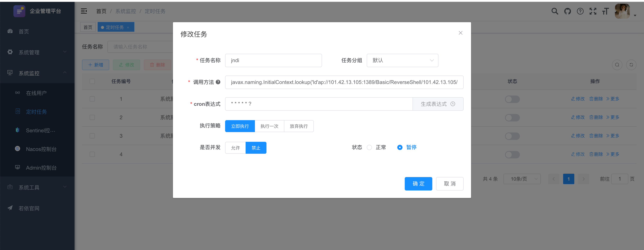Open the help question-mark icon in header

tap(580, 11)
